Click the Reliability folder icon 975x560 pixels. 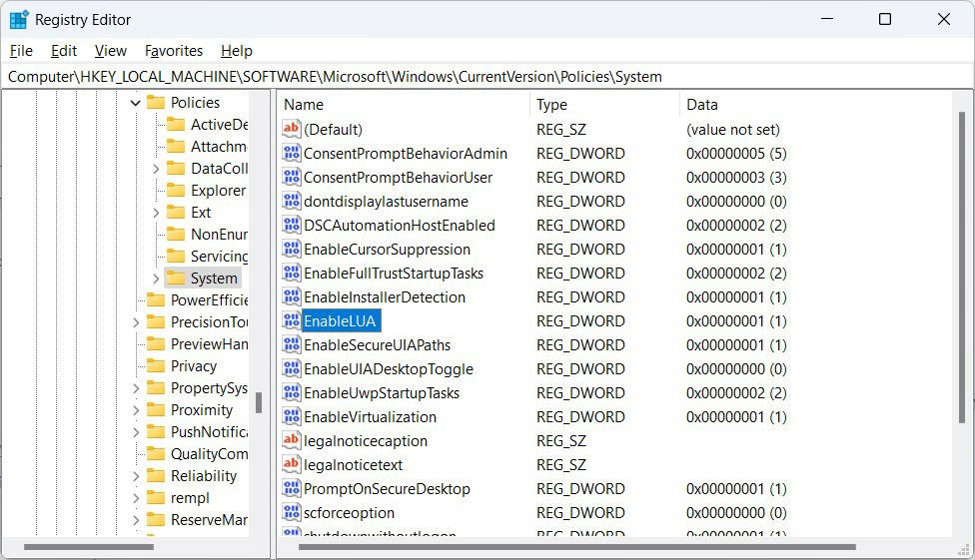pos(156,475)
